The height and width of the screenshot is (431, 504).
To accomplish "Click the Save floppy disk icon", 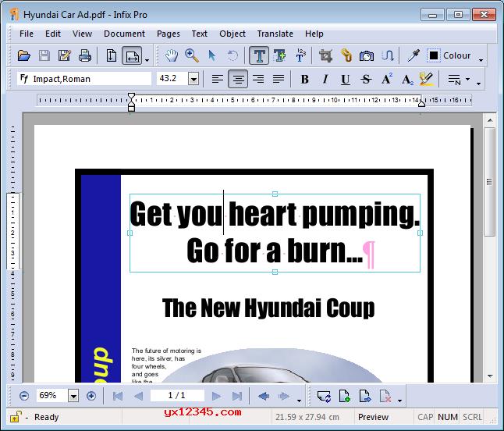I will pyautogui.click(x=44, y=55).
